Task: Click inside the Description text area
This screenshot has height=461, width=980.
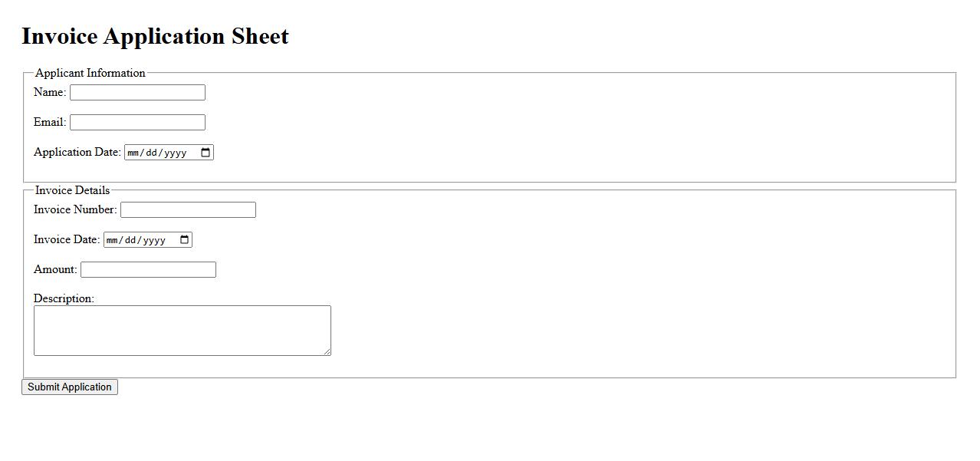Action: 182,331
